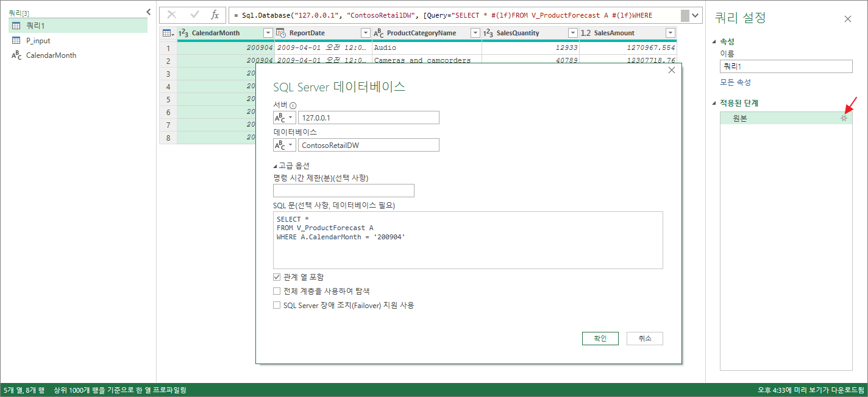The height and width of the screenshot is (397, 868).
Task: Open the fx function icon in formula bar
Action: pos(215,15)
